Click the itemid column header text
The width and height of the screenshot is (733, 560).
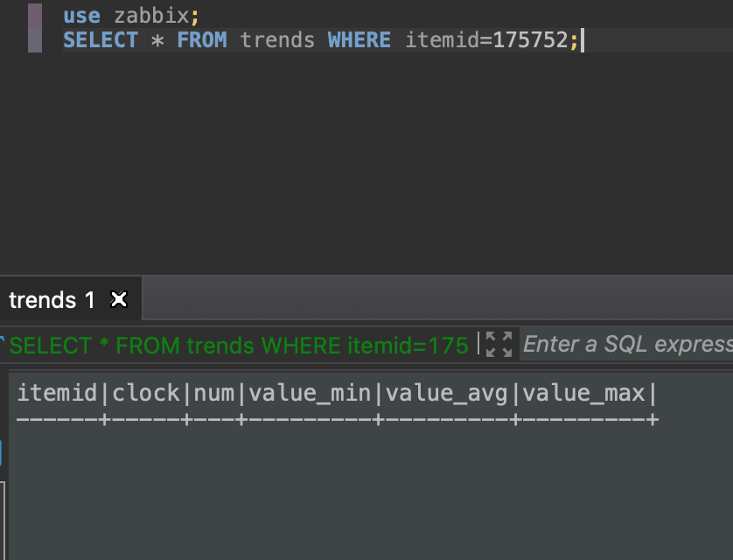click(x=57, y=393)
